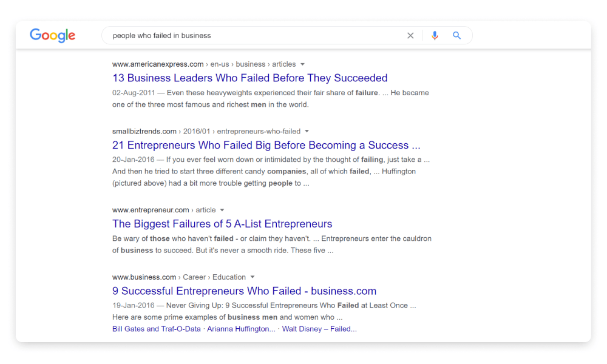Image resolution: width=607 pixels, height=364 pixels.
Task: Go to "Bill Gates and Traf-O-Data" sitelink
Action: (156, 329)
